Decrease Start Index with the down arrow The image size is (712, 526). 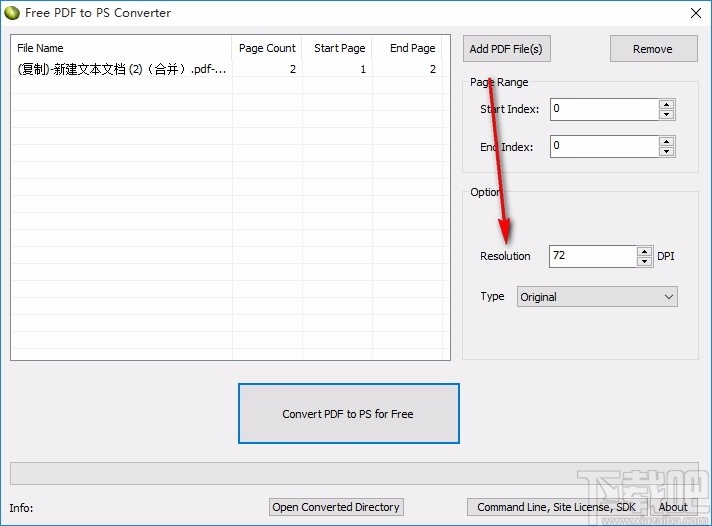click(x=666, y=114)
